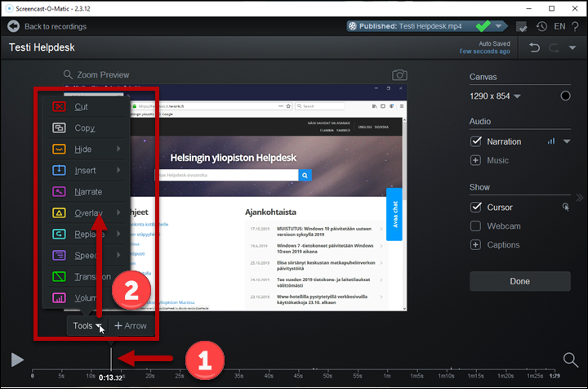Choose Copy in the tools menu
The image size is (588, 389).
coord(85,128)
